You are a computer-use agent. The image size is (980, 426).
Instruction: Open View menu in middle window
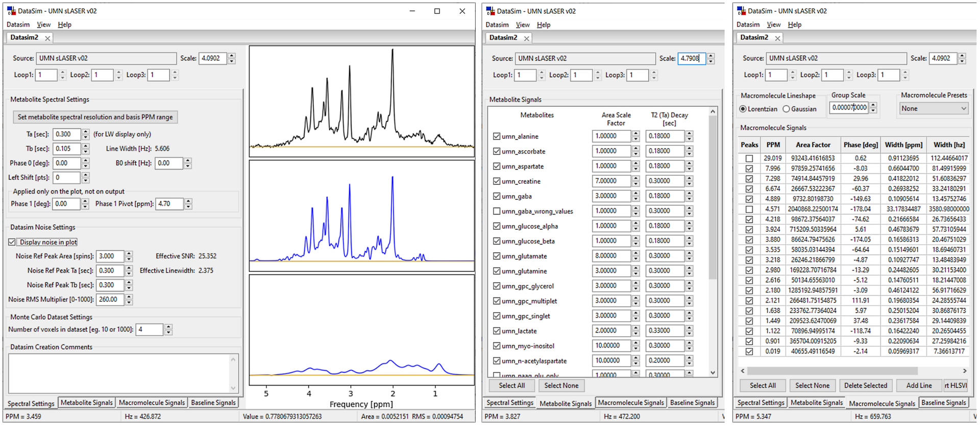click(523, 25)
